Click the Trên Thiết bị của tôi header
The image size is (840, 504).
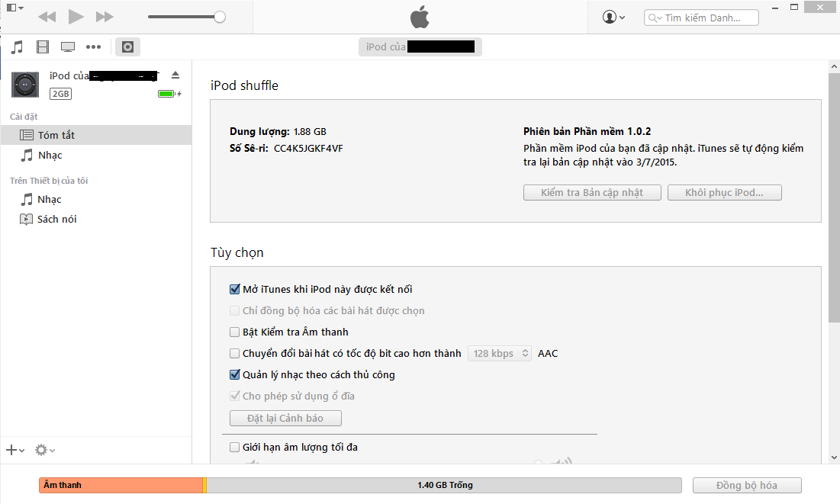pyautogui.click(x=49, y=181)
